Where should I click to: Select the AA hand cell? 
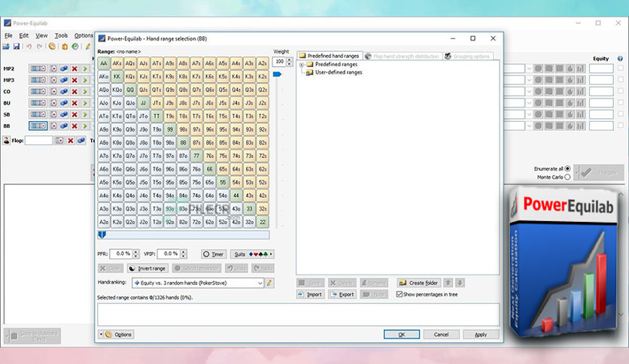[104, 63]
